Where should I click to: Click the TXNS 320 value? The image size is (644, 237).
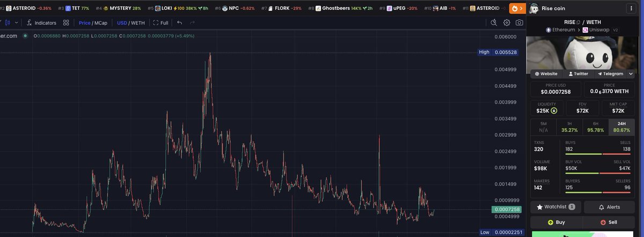coord(539,149)
